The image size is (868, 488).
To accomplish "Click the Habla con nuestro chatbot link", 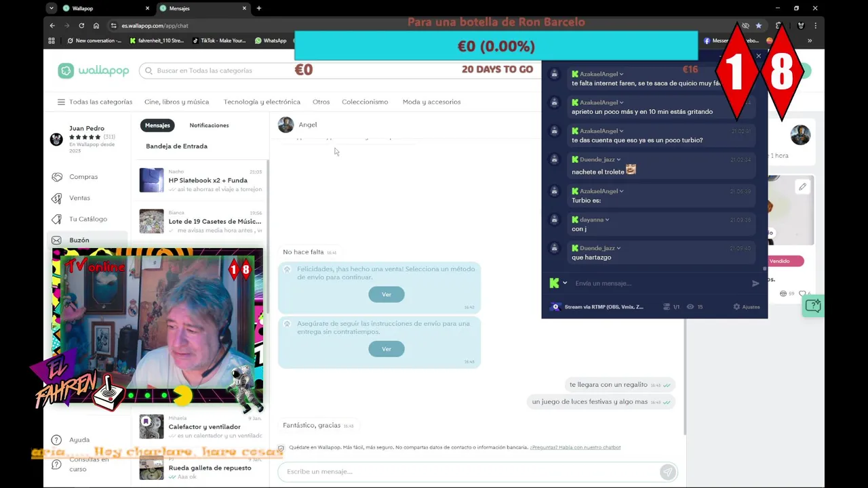I will 575,447.
